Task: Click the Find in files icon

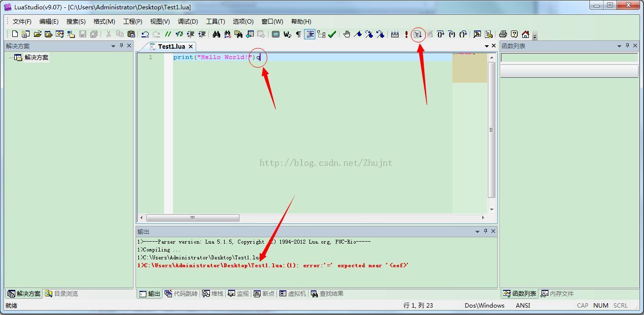Action: point(238,34)
